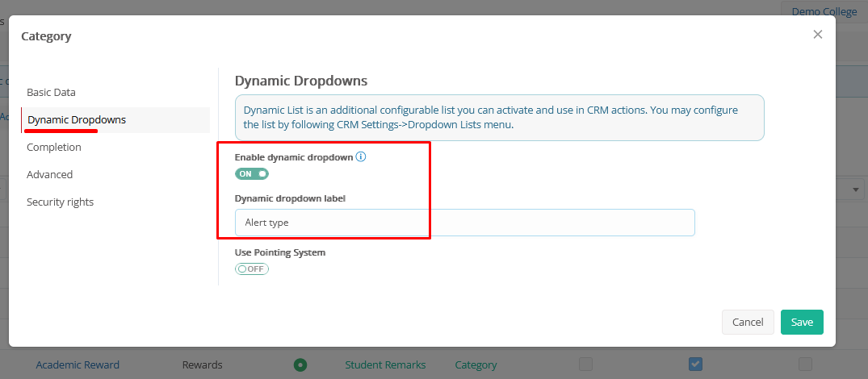The image size is (868, 379).
Task: Click the Category link in the bottom row
Action: (476, 364)
